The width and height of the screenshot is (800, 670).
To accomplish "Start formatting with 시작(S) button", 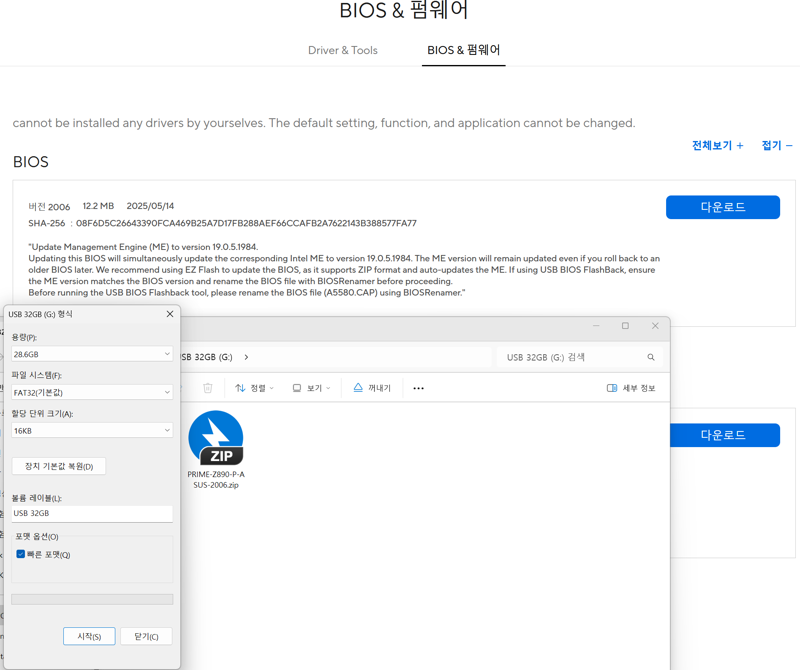I will click(x=89, y=636).
